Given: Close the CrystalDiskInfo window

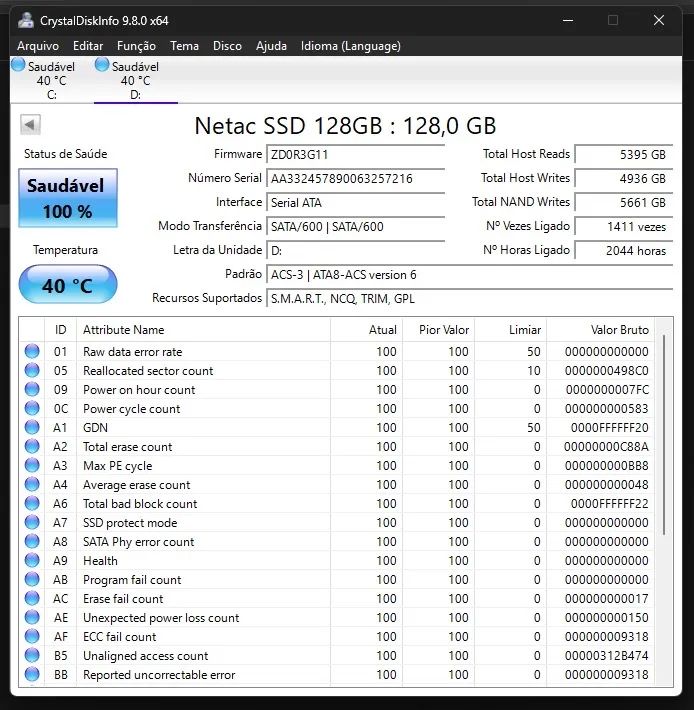Looking at the screenshot, I should point(659,20).
